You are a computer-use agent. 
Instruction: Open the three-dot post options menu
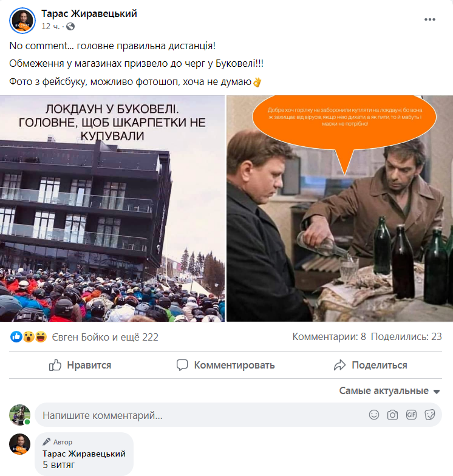pos(430,19)
